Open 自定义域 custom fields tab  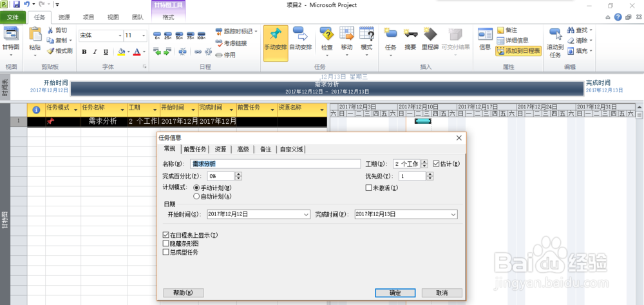[292, 150]
